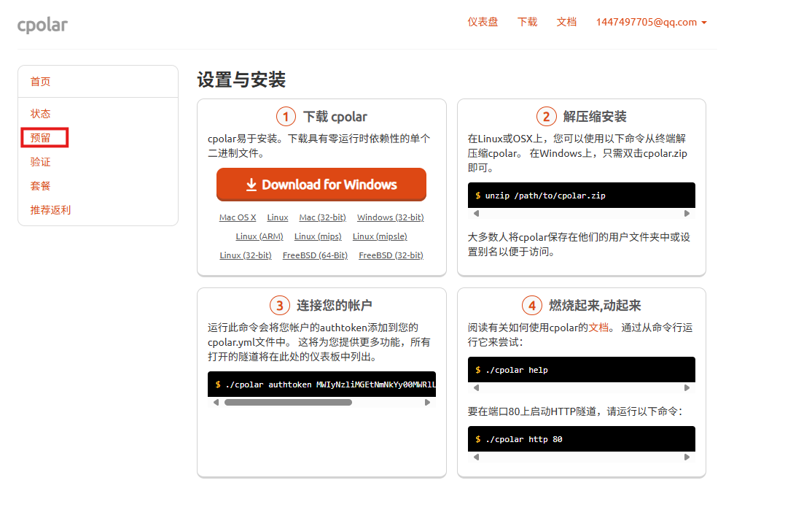
Task: Download the Linux (ARM) build
Action: point(259,236)
